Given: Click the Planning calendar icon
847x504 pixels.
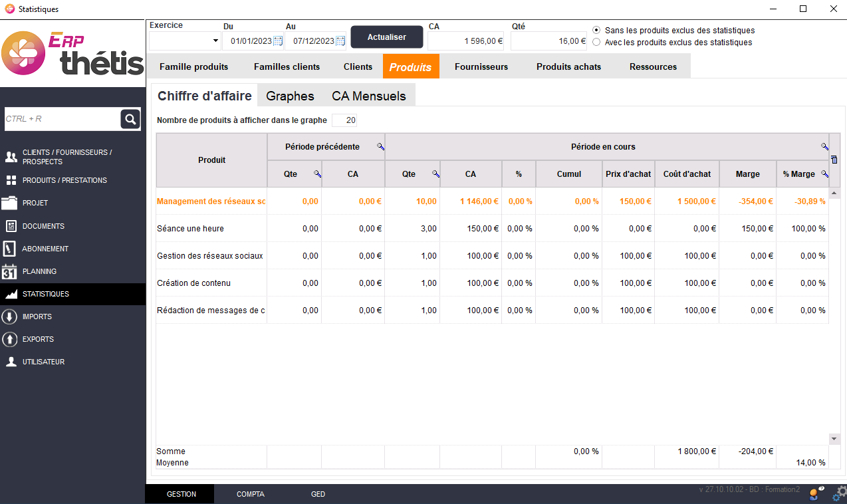Looking at the screenshot, I should click(x=10, y=271).
